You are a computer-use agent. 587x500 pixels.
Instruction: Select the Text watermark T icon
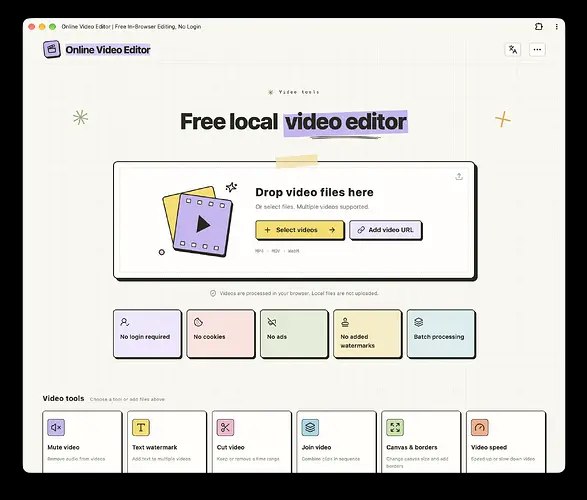coord(141,427)
